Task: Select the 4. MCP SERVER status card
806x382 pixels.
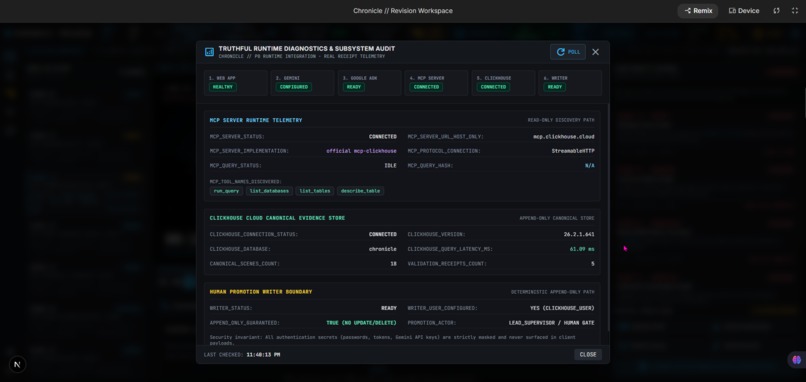Action: (436, 83)
